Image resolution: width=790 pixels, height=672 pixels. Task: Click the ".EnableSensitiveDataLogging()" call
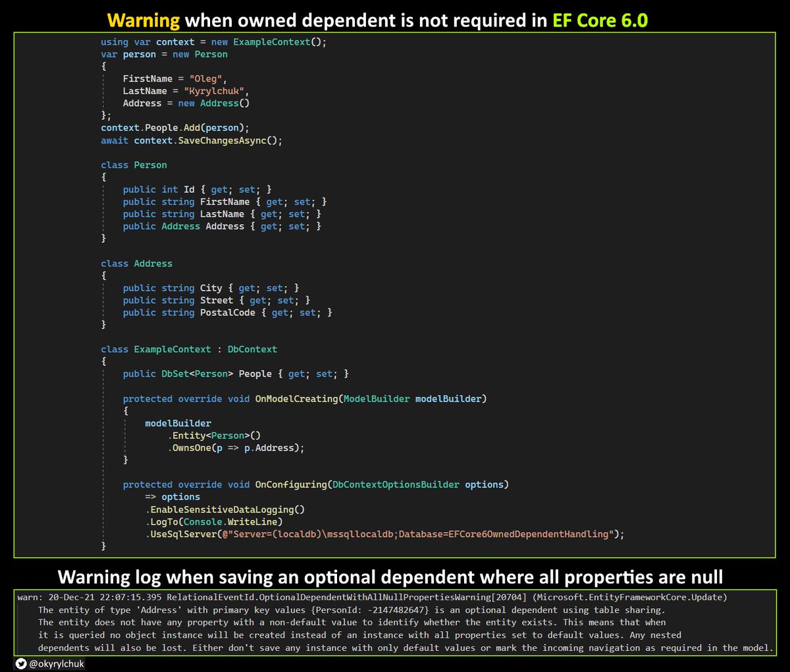224,509
